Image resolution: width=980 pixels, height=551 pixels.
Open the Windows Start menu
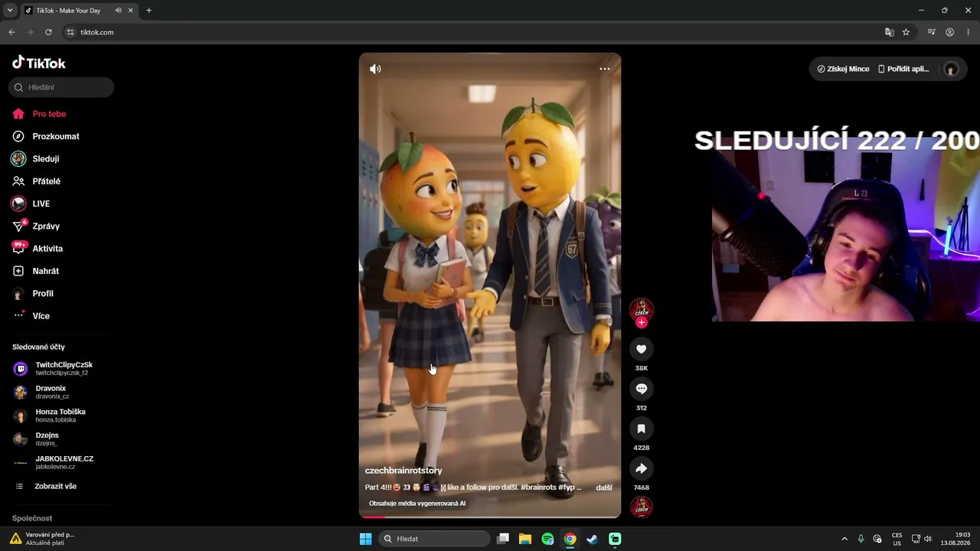point(366,539)
